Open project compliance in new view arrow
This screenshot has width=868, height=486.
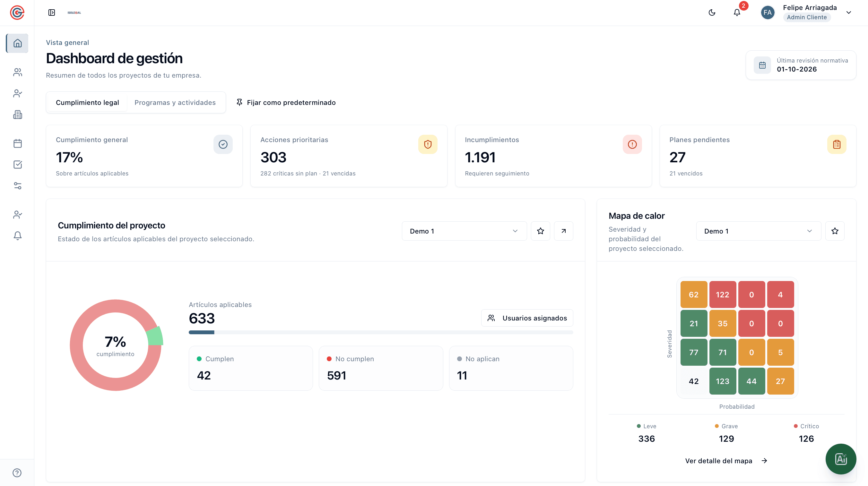click(563, 231)
